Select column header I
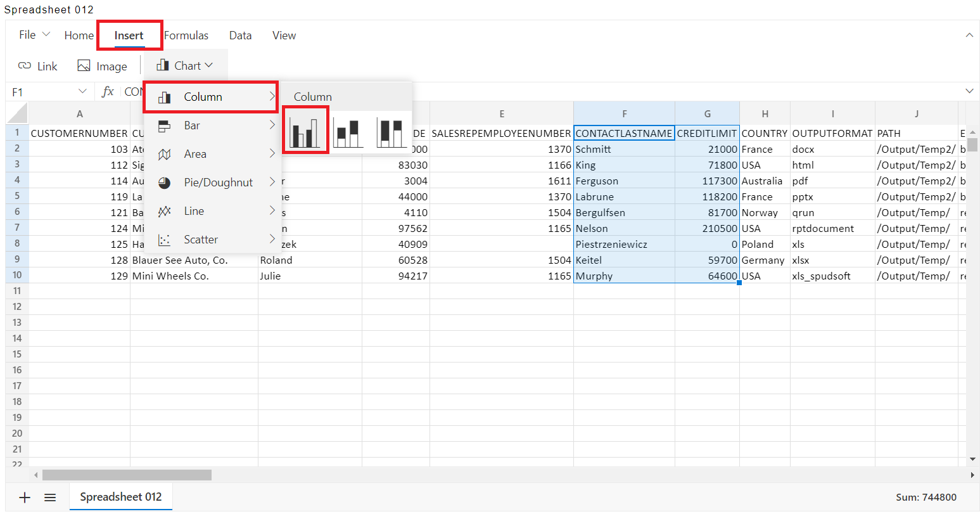 click(832, 114)
